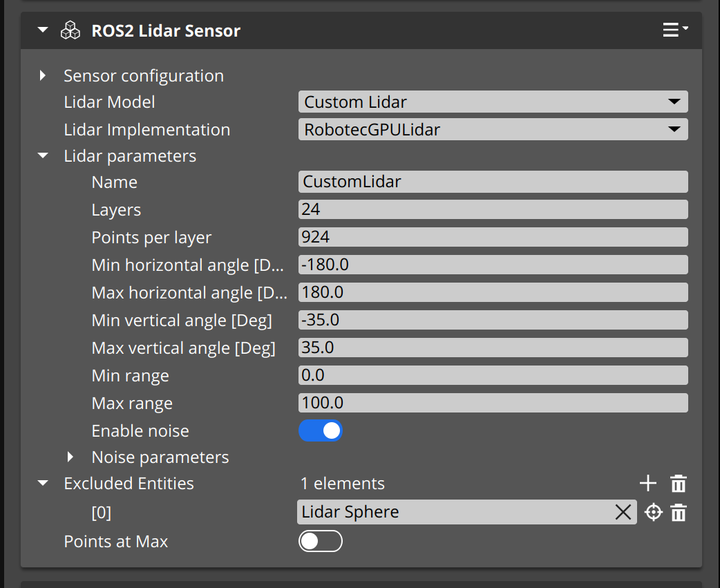Click the Layers value field

(x=493, y=209)
